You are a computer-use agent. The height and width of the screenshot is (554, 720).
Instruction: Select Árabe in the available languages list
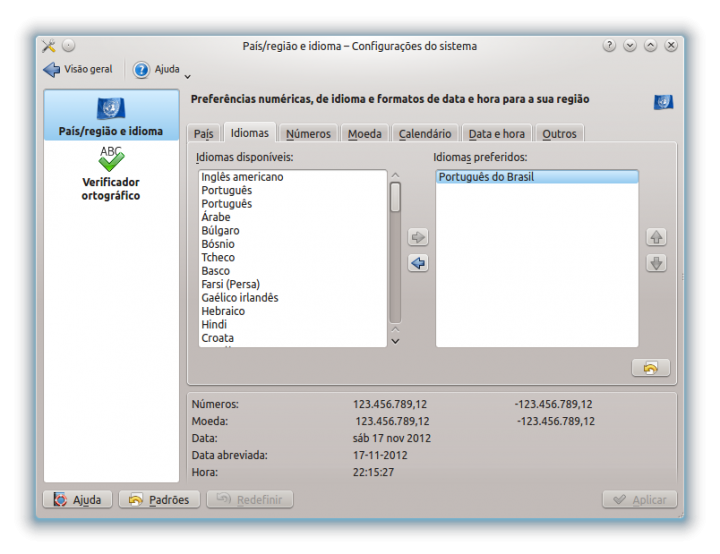293,217
